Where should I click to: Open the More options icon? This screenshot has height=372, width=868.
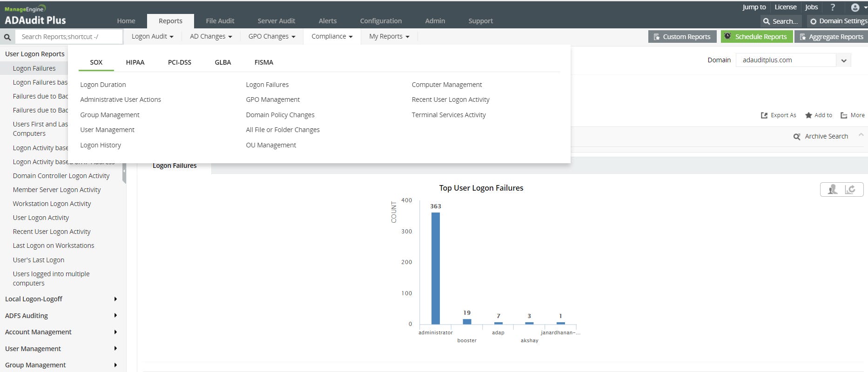click(x=844, y=115)
